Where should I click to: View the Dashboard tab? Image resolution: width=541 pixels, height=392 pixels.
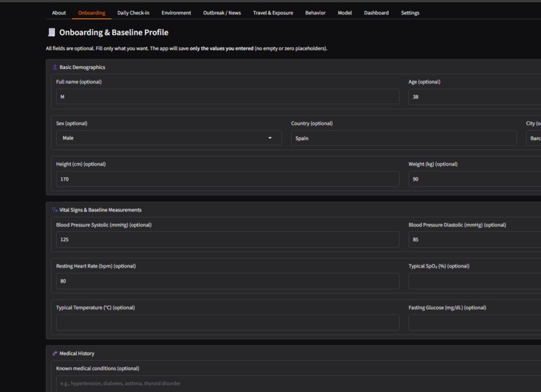click(376, 13)
